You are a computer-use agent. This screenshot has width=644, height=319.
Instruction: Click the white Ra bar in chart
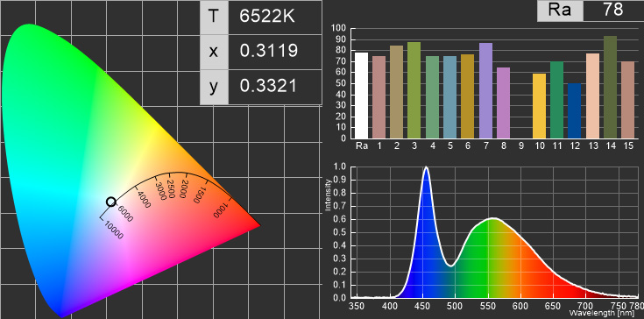click(361, 96)
